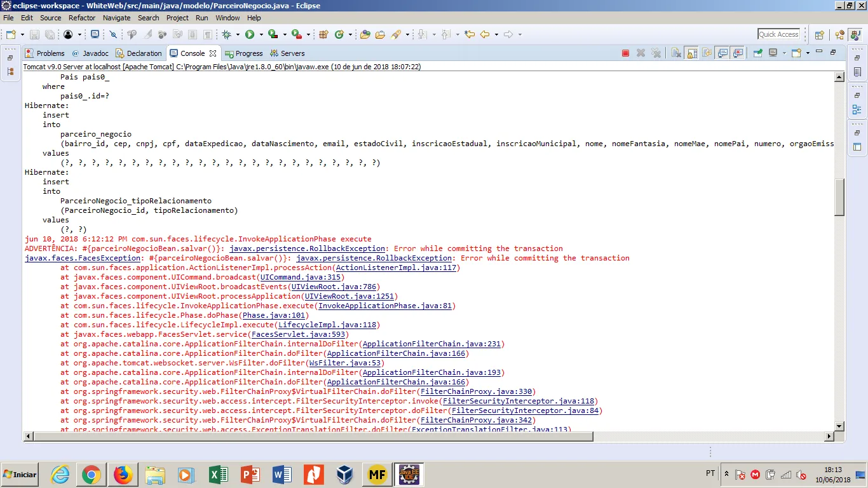Open the Run button dropdown arrow
Viewport: 868px width, 488px height.
coord(260,34)
